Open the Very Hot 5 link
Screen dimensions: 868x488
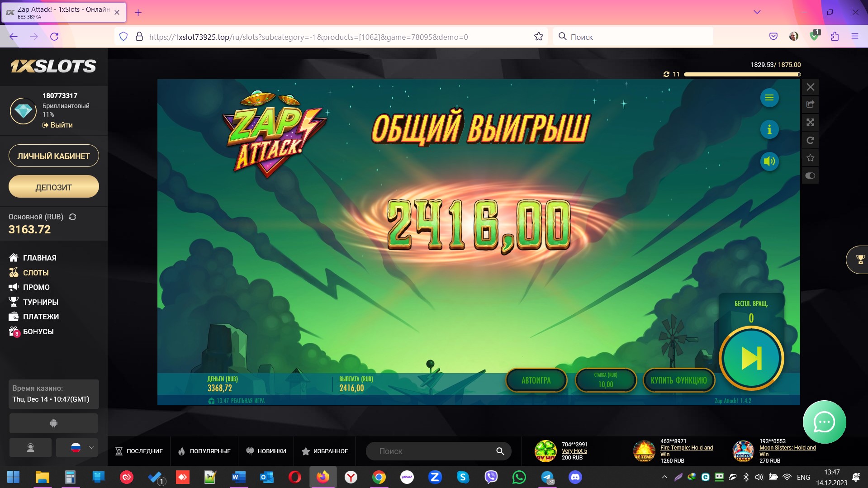pos(574,451)
